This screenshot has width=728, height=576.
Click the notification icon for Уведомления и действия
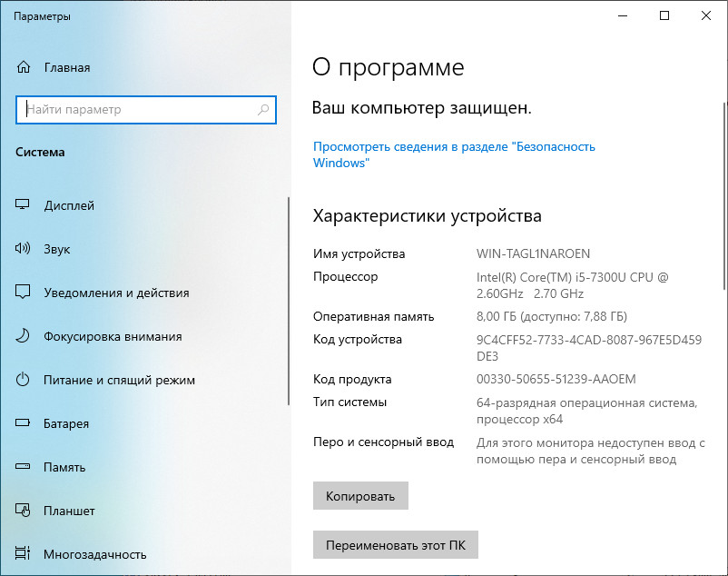point(24,293)
